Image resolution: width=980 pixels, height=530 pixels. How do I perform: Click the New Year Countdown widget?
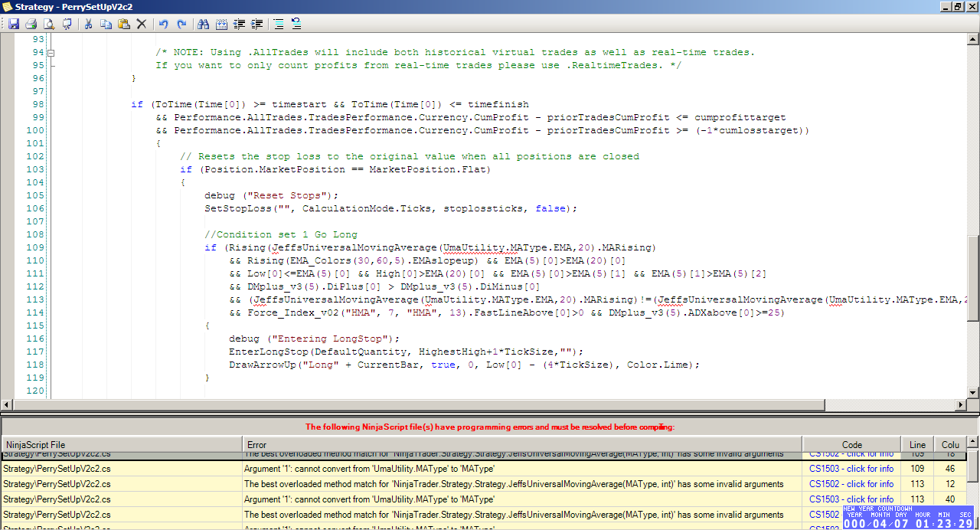910,517
